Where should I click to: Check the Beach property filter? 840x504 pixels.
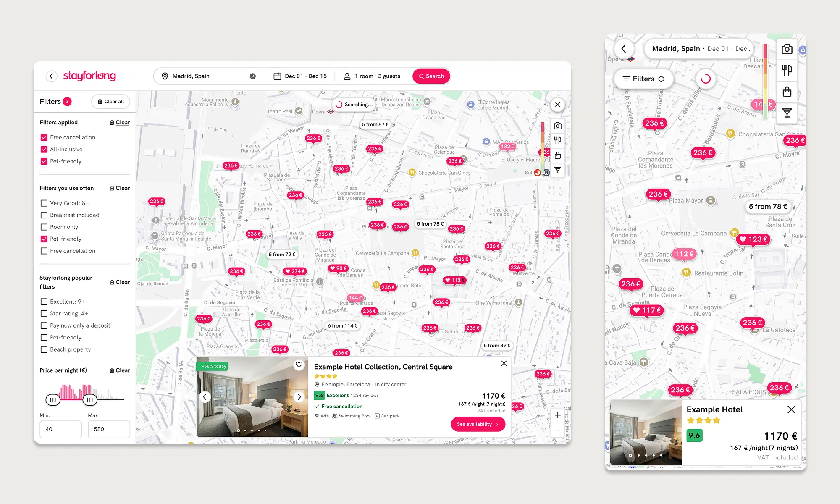tap(44, 349)
